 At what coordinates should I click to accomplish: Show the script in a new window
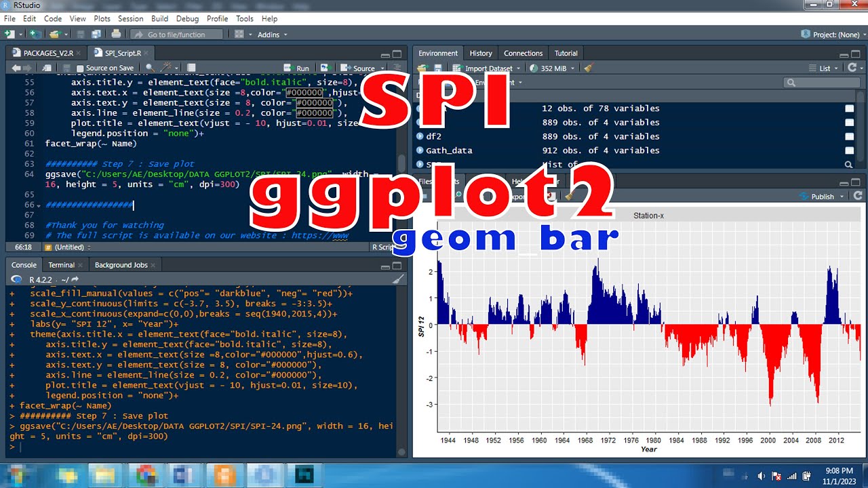pyautogui.click(x=47, y=68)
